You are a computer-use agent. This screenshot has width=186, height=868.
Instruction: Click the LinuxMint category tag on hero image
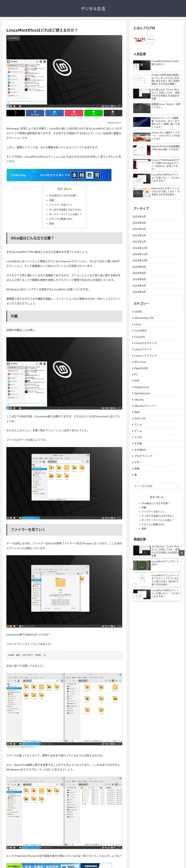point(13,38)
